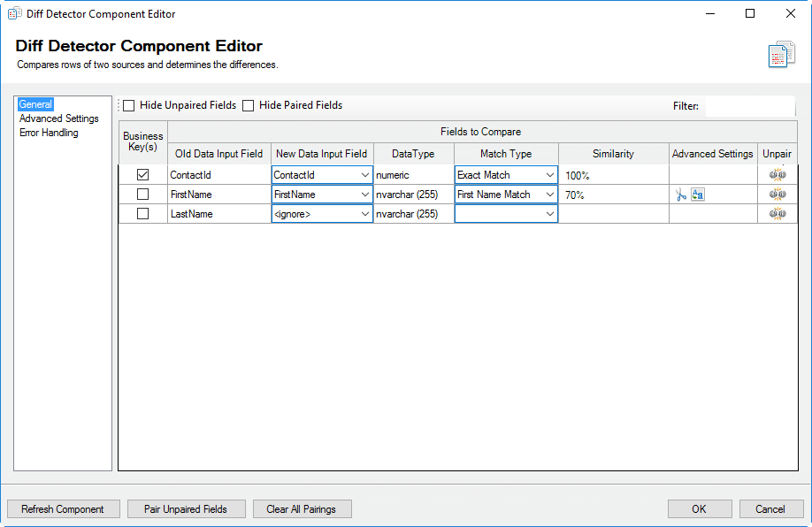Click the Aa case conversion icon for FirstName
812x527 pixels.
pyautogui.click(x=698, y=194)
